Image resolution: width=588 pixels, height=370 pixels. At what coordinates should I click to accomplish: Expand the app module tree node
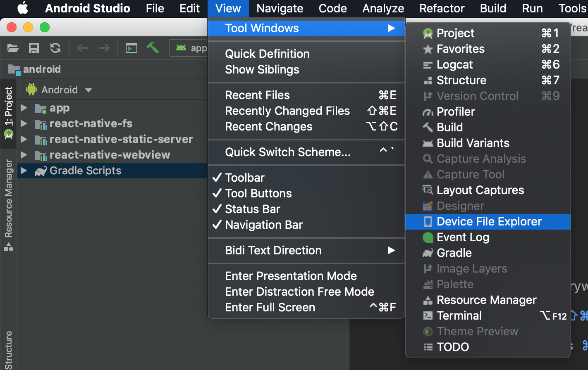pyautogui.click(x=24, y=108)
